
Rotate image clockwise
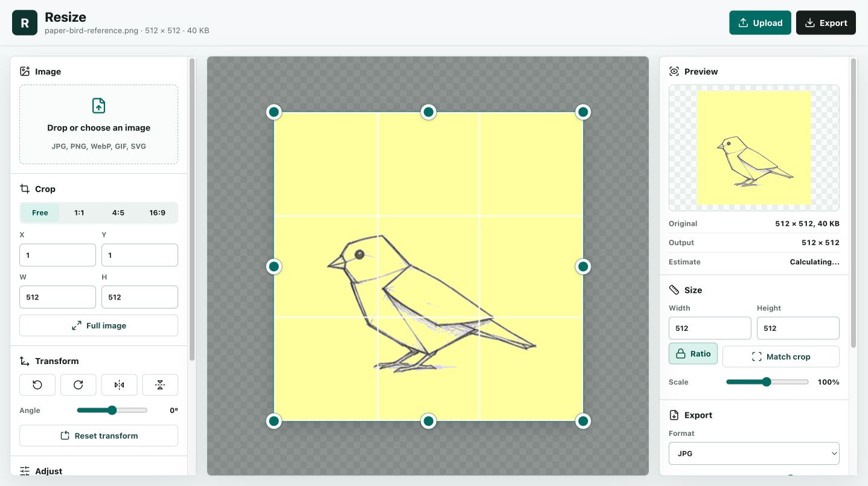click(79, 385)
